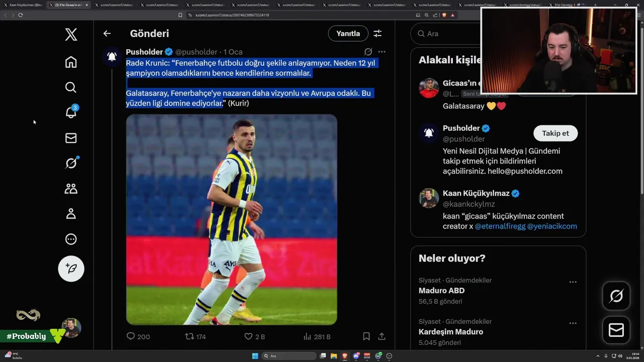This screenshot has width=644, height=362.
Task: Open reply sorting filter icon
Action: tap(377, 34)
